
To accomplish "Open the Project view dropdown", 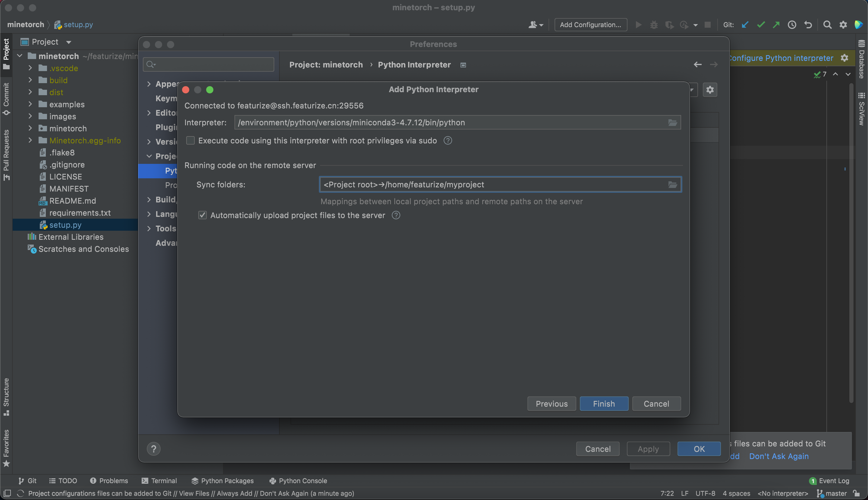I will [68, 42].
